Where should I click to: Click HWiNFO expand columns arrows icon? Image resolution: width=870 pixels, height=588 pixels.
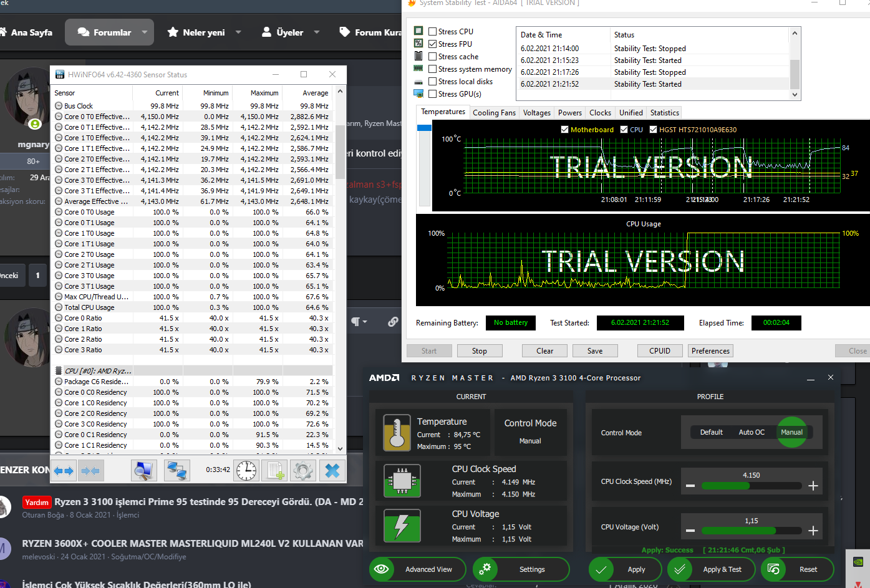[64, 471]
